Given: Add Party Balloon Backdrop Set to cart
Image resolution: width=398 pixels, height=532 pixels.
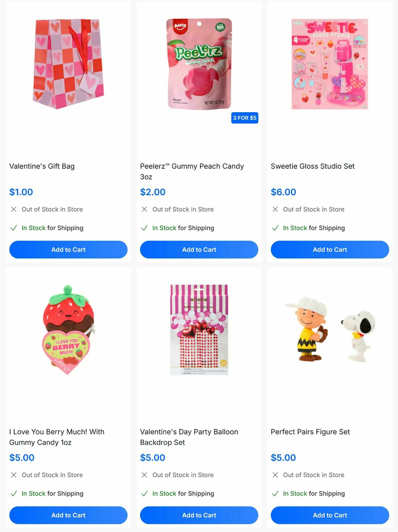Looking at the screenshot, I should coord(199,515).
